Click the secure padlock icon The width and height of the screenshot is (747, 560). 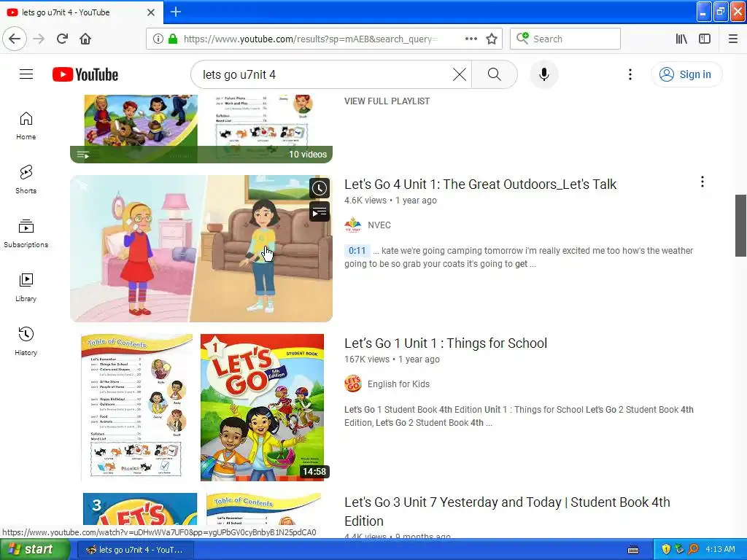173,39
